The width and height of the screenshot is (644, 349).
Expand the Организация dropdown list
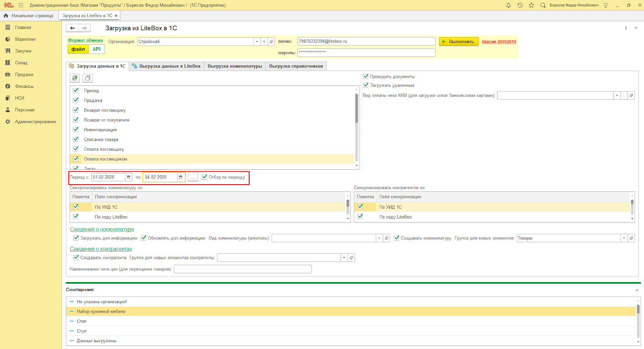257,42
